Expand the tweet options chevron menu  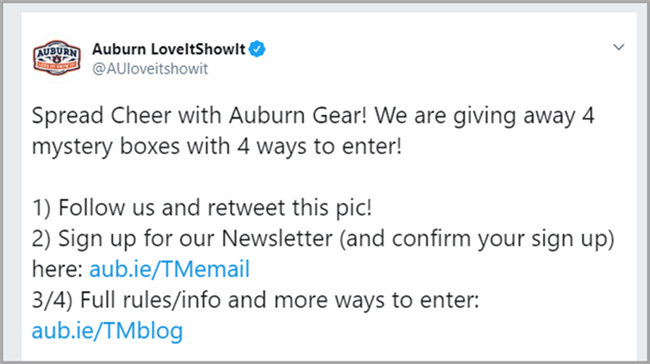(x=618, y=47)
